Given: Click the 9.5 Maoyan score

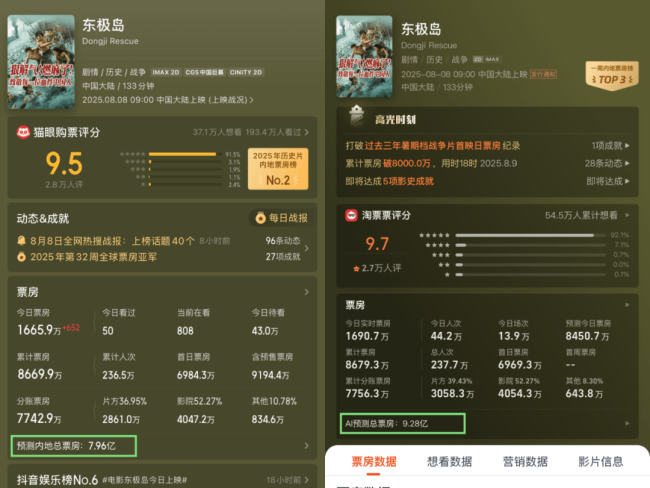Looking at the screenshot, I should [x=64, y=163].
